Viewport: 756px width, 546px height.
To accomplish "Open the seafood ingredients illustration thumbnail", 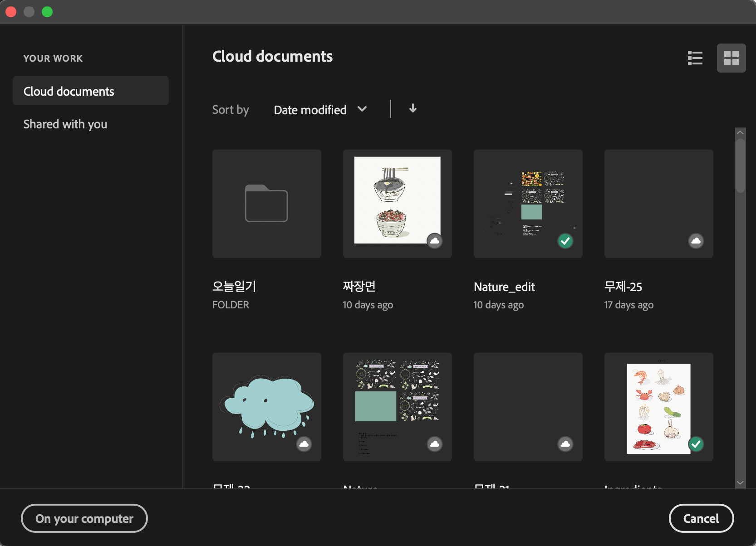I will coord(659,407).
